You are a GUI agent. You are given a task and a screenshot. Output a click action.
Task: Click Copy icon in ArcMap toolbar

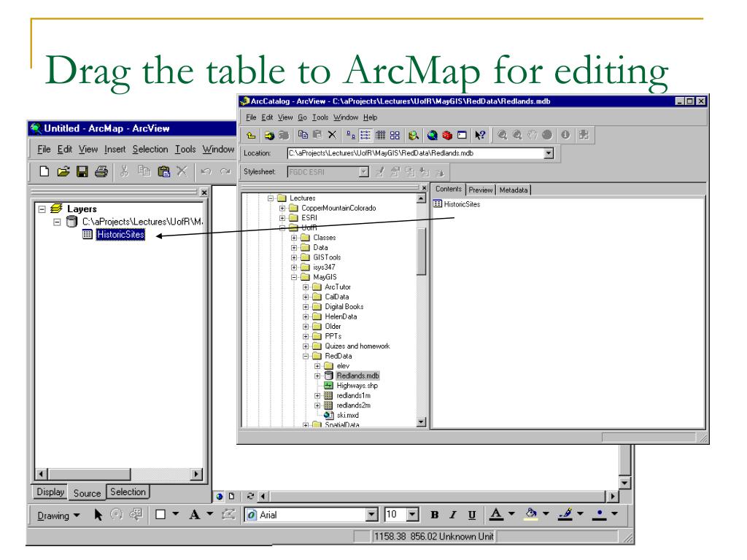(x=144, y=171)
